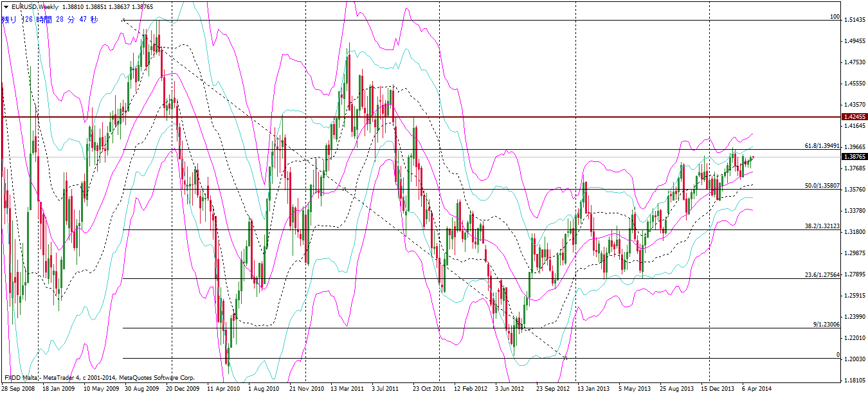Viewport: 868px width, 394px height.
Task: Click the current price tag on price axis
Action: (x=854, y=156)
